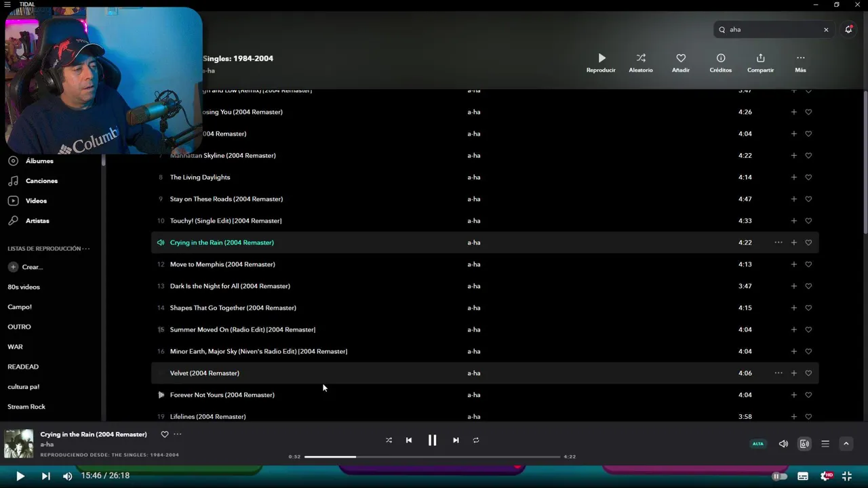868x488 pixels.
Task: Add 'Velvet (2004 Remaster)' to playlist
Action: [794, 373]
